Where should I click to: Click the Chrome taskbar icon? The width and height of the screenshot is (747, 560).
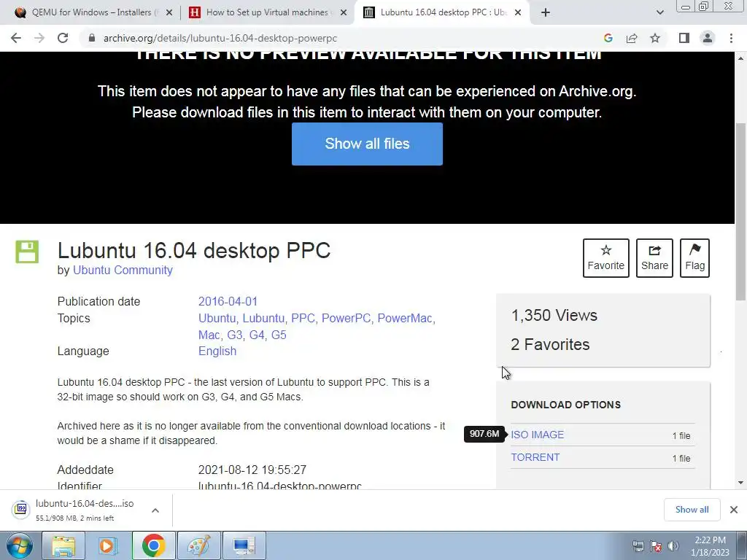[153, 545]
